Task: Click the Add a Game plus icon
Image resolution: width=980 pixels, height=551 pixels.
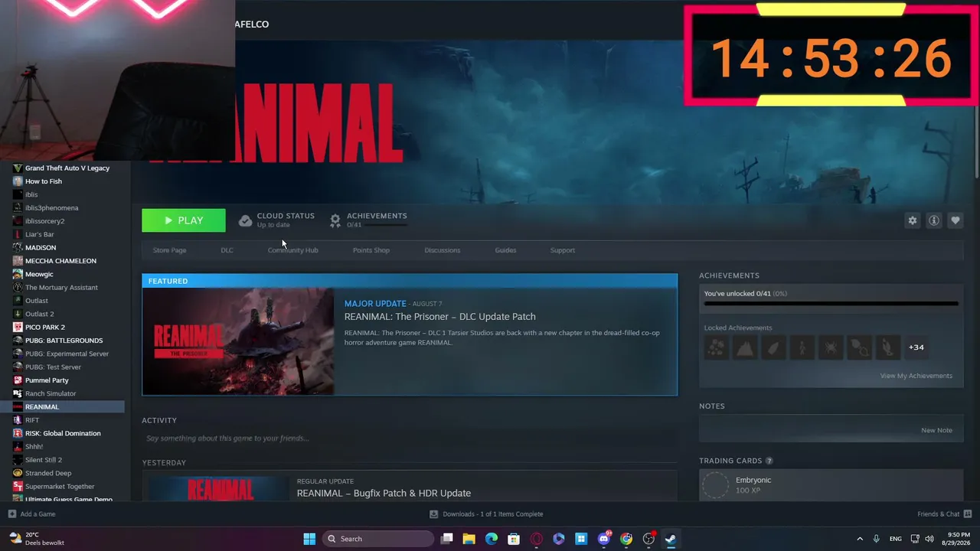Action: pyautogui.click(x=11, y=514)
